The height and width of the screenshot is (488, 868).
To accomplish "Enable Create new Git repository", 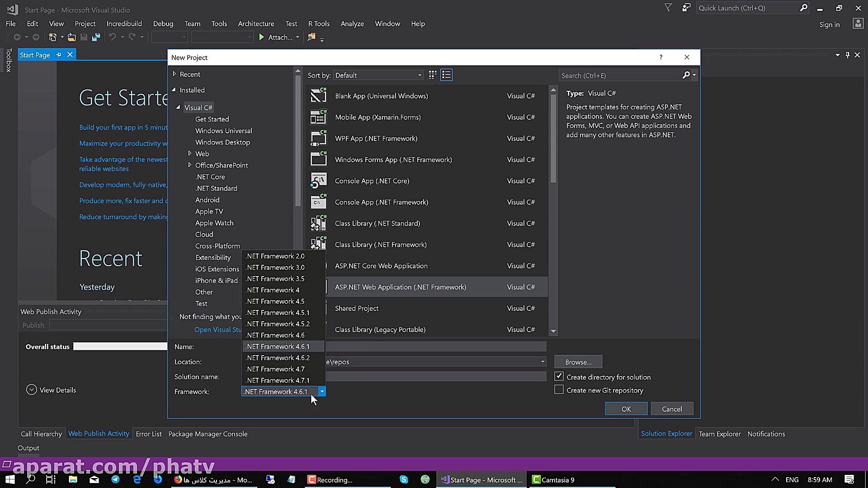I will point(559,389).
